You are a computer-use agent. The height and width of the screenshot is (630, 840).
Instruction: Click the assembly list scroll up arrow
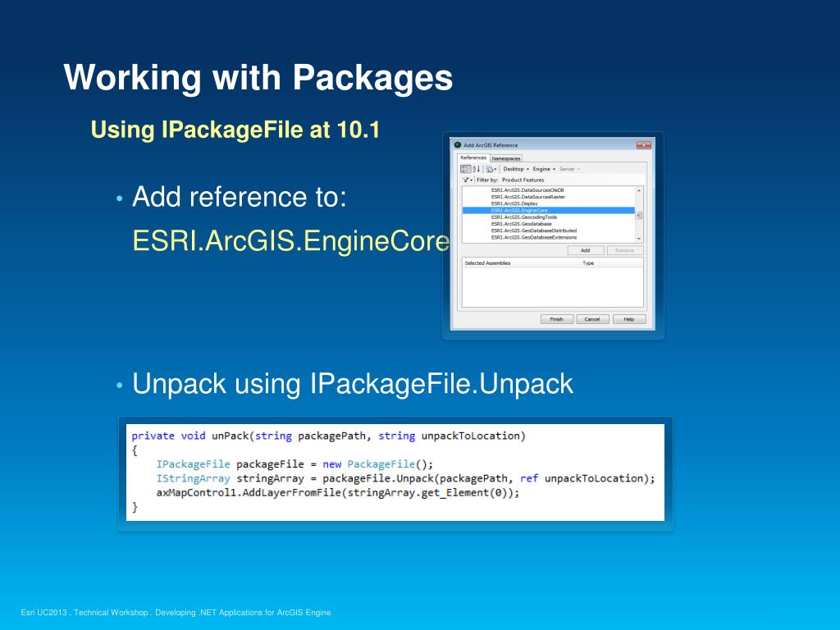tap(638, 190)
